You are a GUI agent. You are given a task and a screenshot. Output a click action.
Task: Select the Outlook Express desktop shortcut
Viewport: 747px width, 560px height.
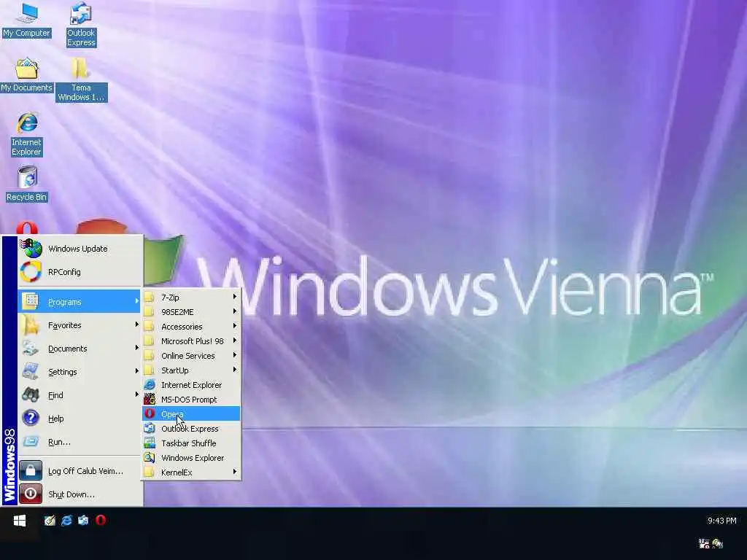[81, 25]
